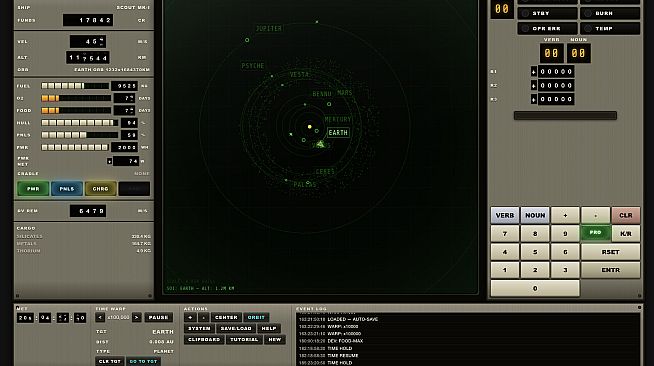654x366 pixels.
Task: Click the ship triangle marker
Action: coord(320,144)
